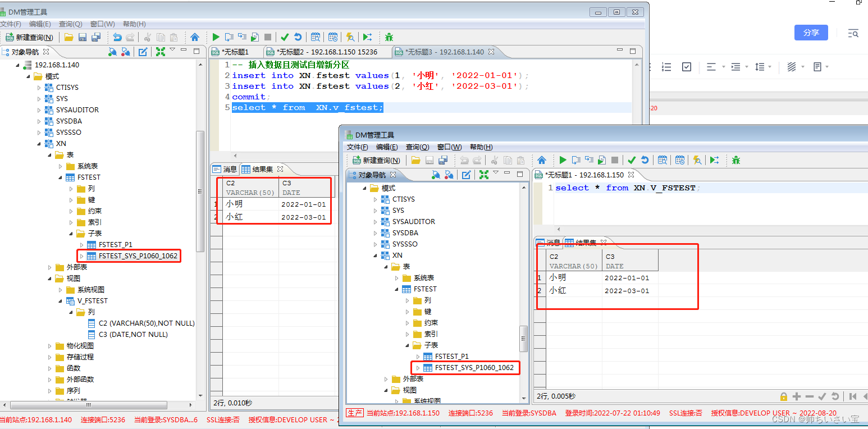
Task: Click green expand-arrows icon in back navigator header
Action: pyautogui.click(x=161, y=52)
